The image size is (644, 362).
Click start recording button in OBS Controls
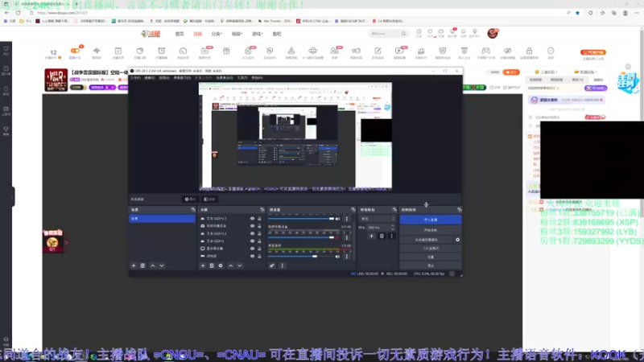tap(431, 230)
